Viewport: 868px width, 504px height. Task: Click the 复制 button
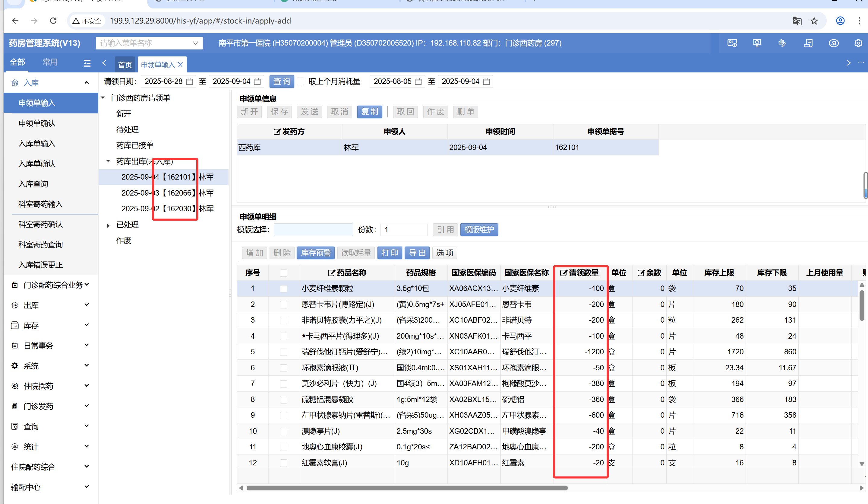click(x=369, y=112)
